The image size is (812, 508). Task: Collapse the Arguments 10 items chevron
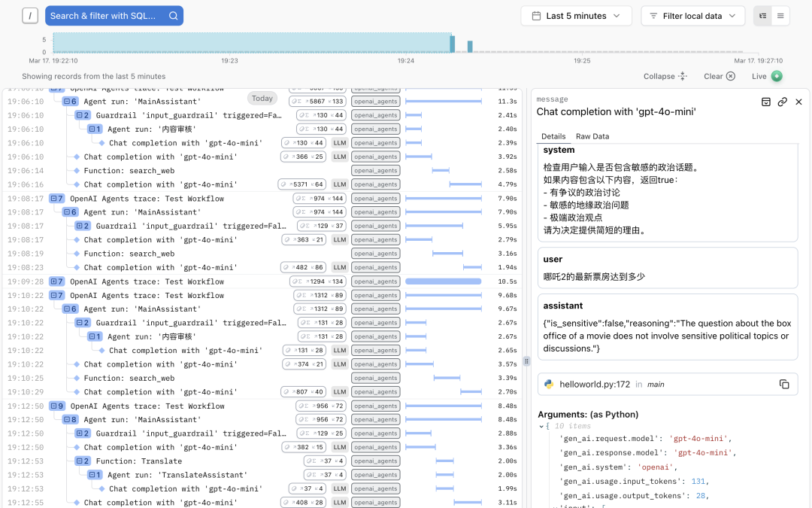[x=541, y=426]
